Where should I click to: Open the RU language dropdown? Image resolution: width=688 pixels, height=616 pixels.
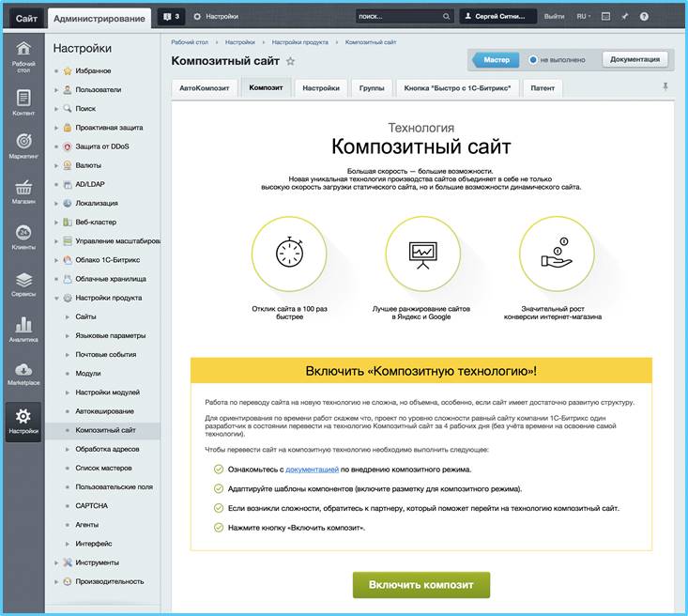tap(584, 17)
